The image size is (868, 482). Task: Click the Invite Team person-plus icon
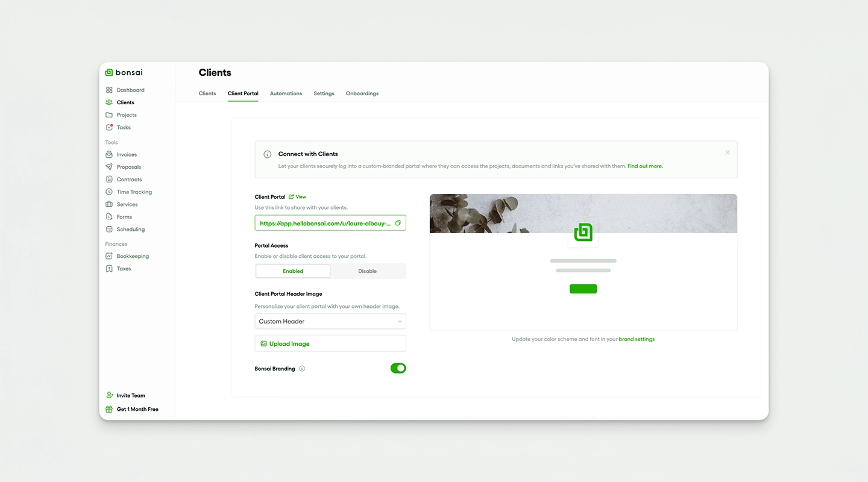coord(109,395)
